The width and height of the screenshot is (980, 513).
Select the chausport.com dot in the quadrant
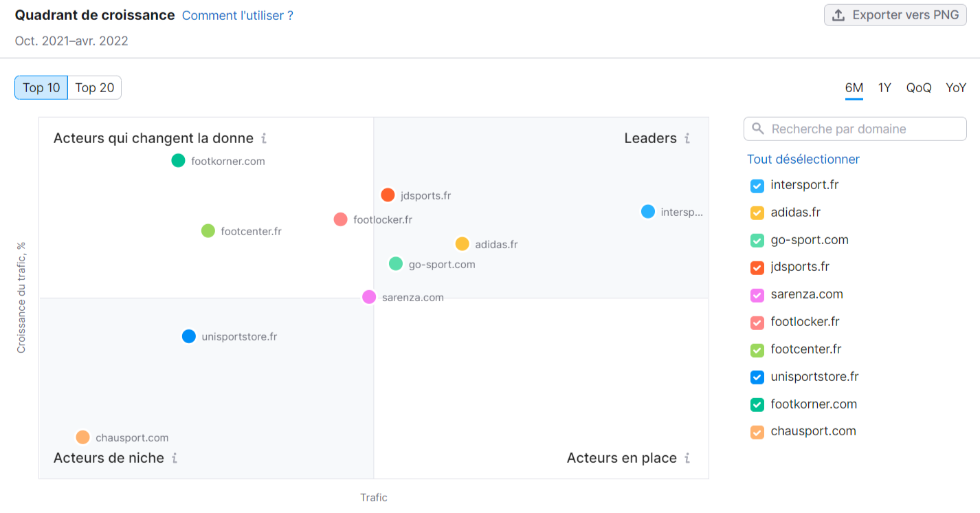point(83,436)
